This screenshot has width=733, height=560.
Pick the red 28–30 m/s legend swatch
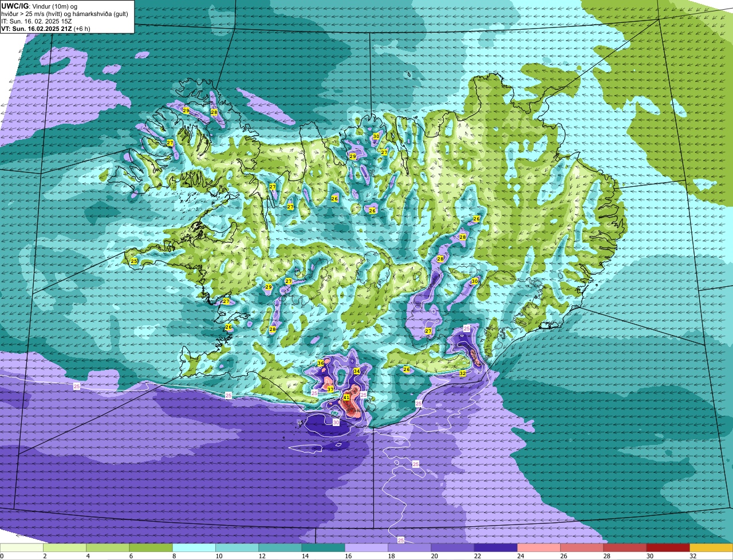(625, 547)
